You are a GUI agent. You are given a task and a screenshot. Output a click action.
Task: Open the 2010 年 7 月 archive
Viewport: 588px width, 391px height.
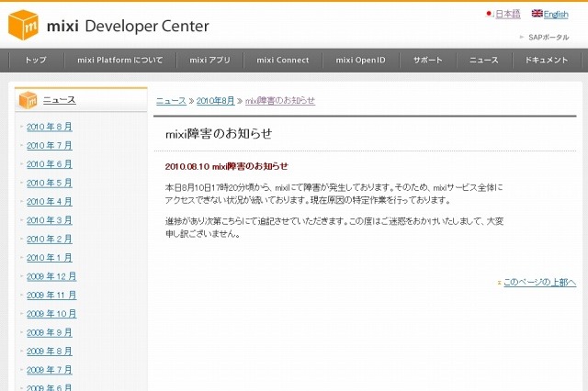pos(49,146)
